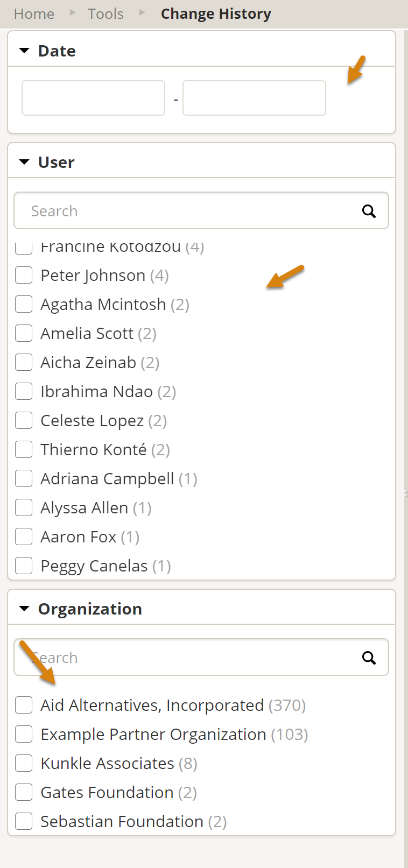
Task: Collapse the Date filter section
Action: [24, 51]
